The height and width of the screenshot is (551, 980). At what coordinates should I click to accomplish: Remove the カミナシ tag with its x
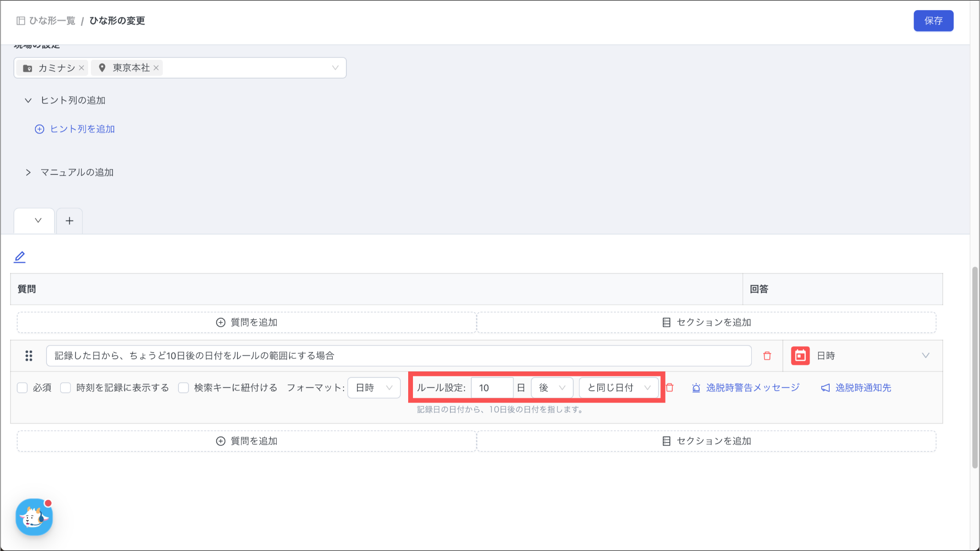pos(82,68)
